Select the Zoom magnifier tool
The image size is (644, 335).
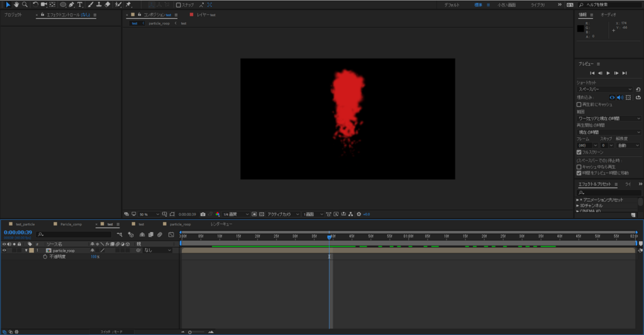(x=25, y=4)
